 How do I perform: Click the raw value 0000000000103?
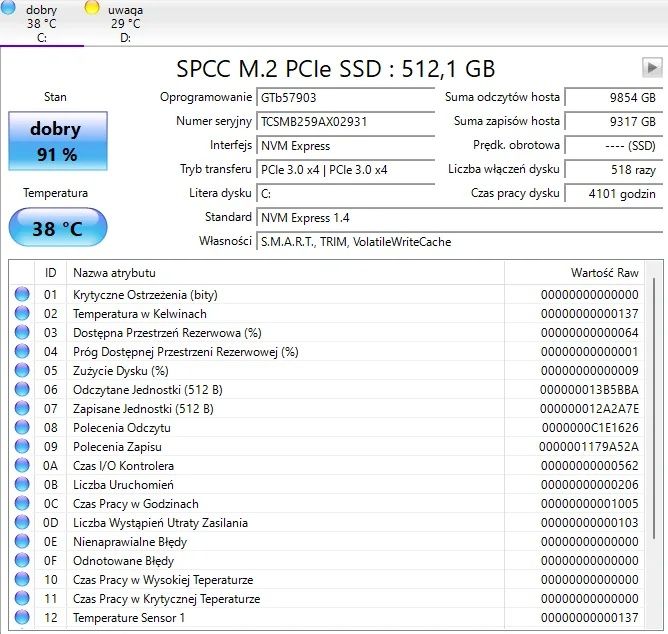coord(590,523)
